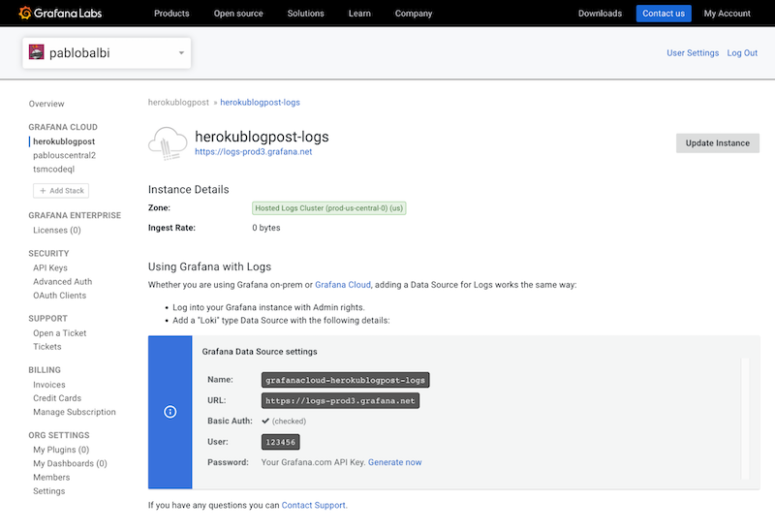This screenshot has height=532, width=775.
Task: Click the pablobalbi organization avatar icon
Action: (37, 53)
